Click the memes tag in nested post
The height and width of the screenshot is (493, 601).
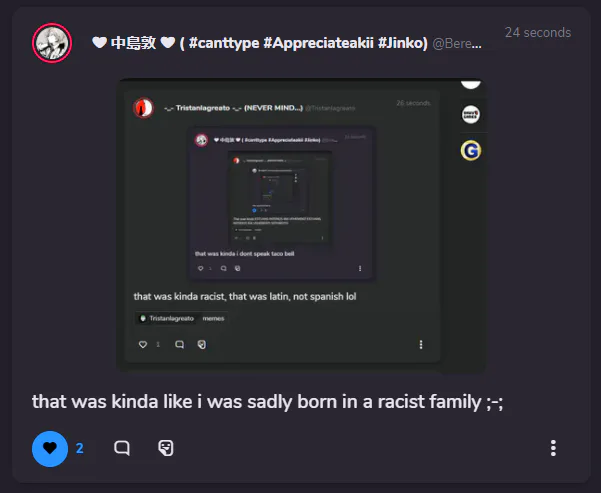click(x=213, y=319)
